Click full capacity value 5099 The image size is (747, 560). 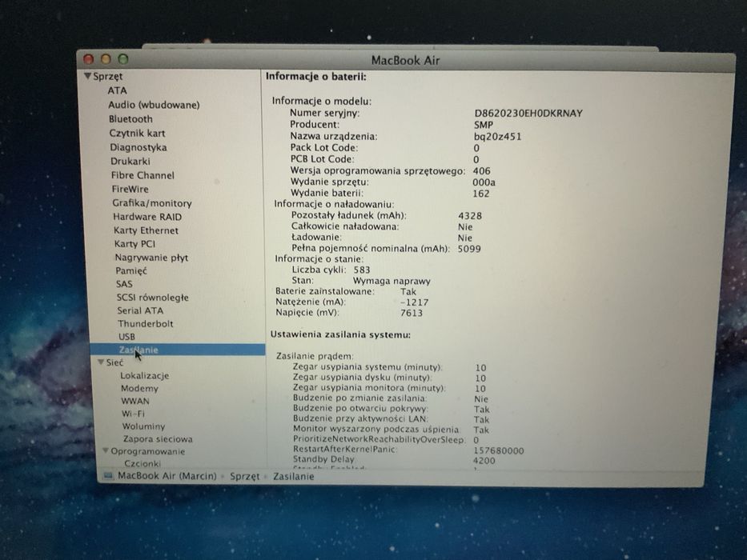[469, 249]
